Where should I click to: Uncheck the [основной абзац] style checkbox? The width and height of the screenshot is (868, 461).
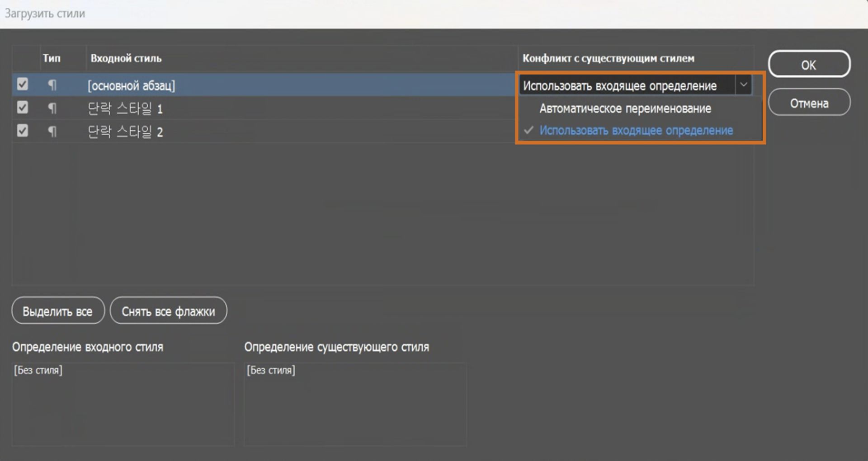22,85
